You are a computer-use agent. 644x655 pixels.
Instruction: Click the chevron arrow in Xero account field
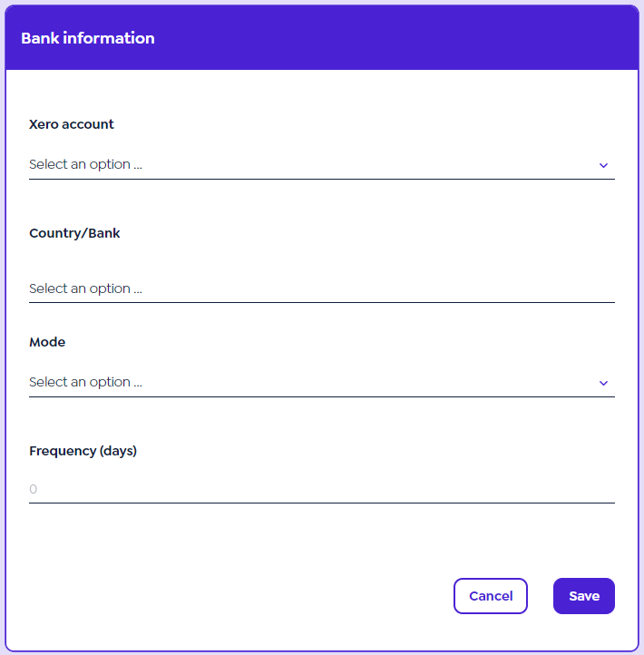tap(603, 165)
